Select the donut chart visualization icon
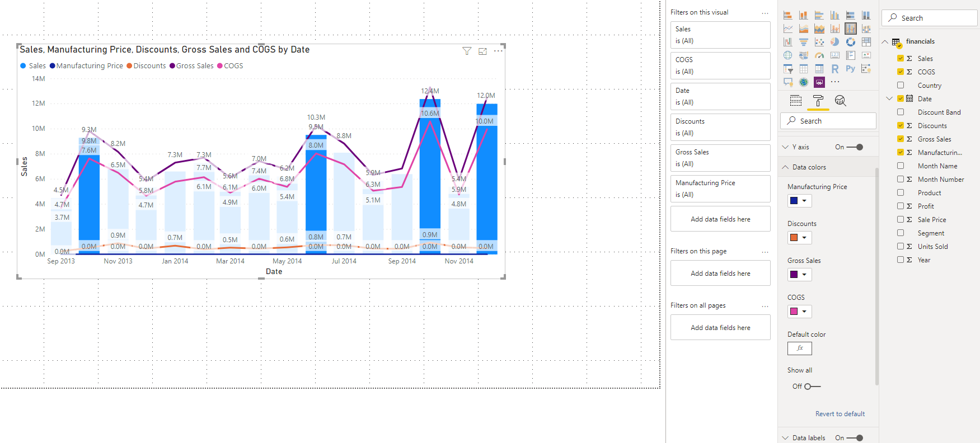The width and height of the screenshot is (980, 443). (x=851, y=42)
